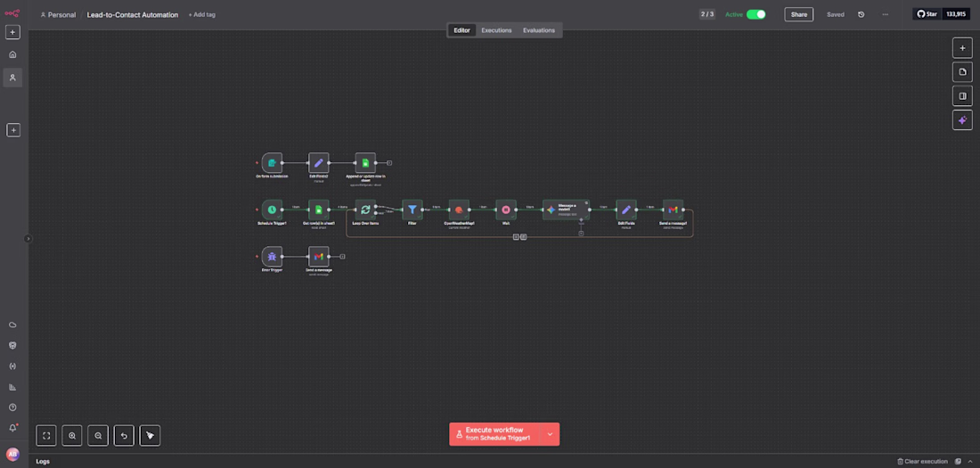
Task: Open the Personal projects sidebar icon
Action: [12, 78]
